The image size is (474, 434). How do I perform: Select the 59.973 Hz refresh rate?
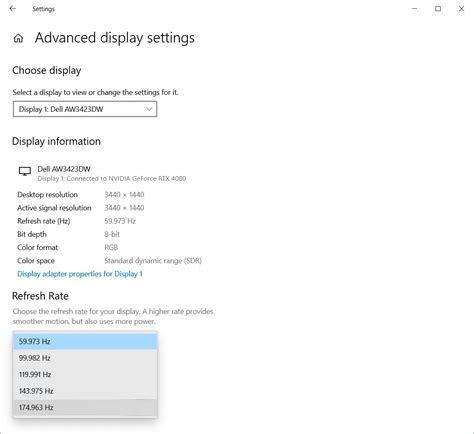[85, 341]
